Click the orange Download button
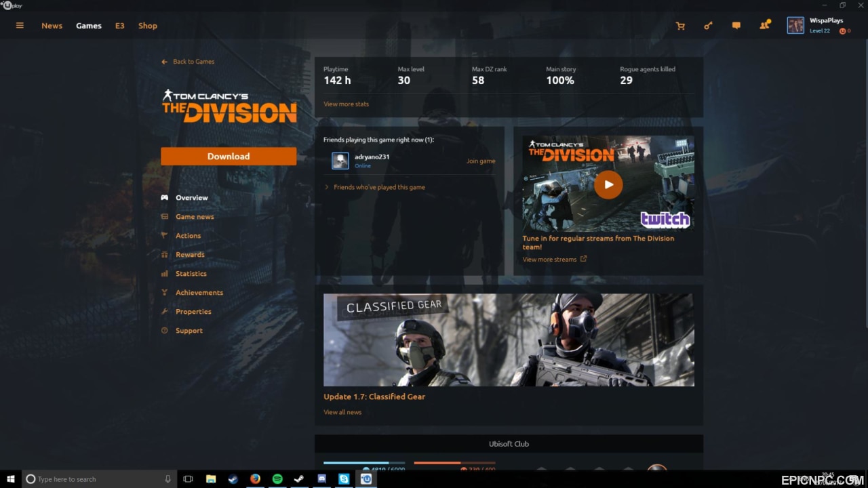868x488 pixels. (x=229, y=156)
